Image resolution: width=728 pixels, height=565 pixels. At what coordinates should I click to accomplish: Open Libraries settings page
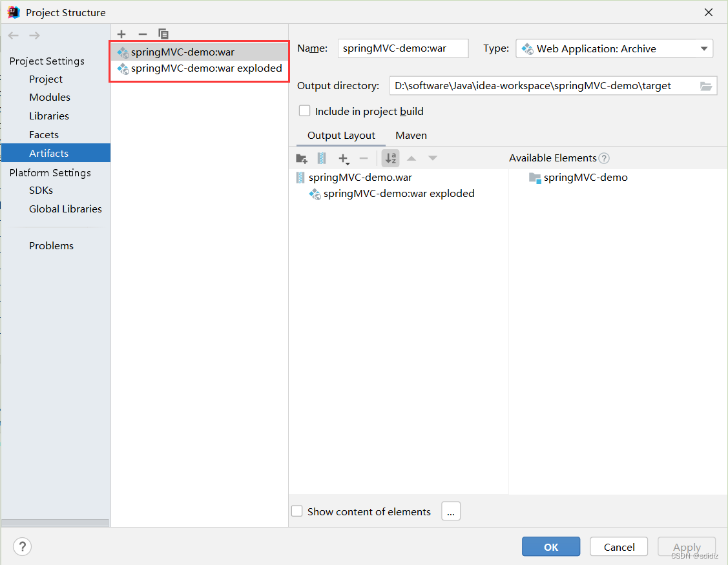[48, 116]
